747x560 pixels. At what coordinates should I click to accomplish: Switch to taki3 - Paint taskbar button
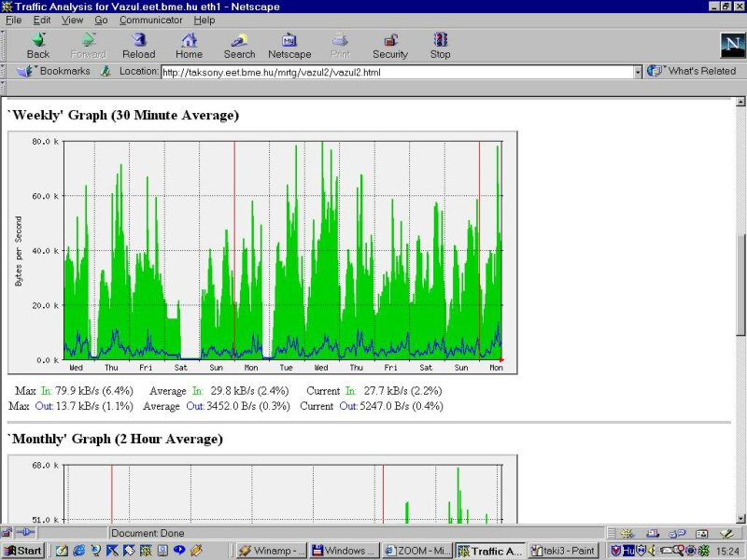[x=566, y=551]
